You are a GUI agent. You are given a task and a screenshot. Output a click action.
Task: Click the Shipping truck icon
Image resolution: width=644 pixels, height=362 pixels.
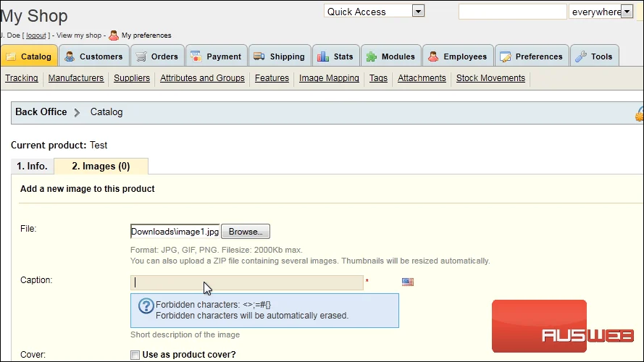point(259,56)
